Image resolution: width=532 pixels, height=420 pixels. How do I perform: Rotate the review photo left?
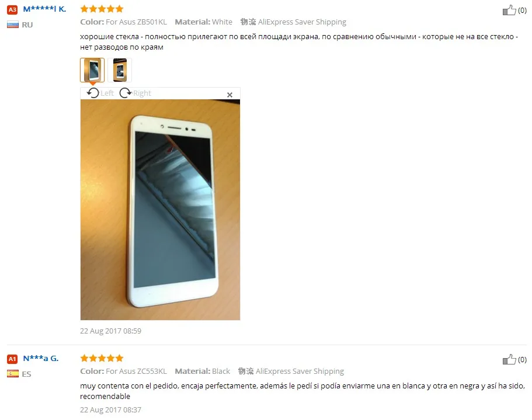[100, 93]
